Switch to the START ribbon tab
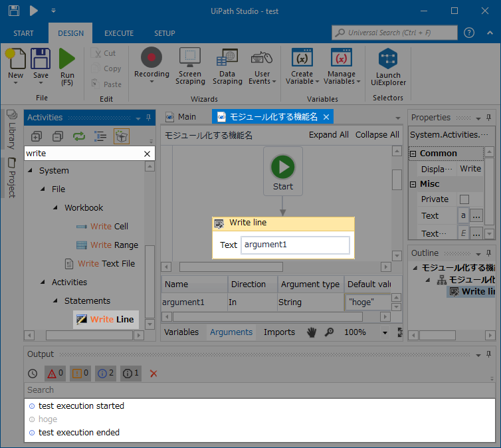The width and height of the screenshot is (501, 448). (23, 33)
